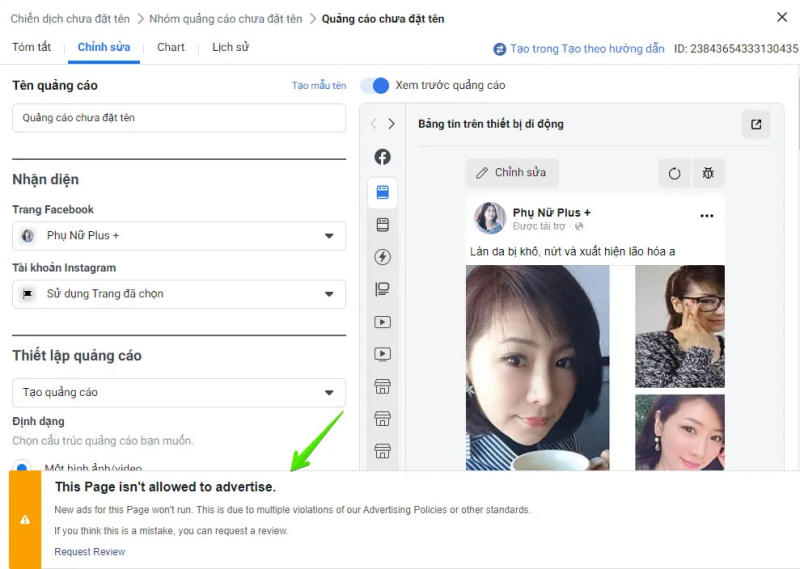Click the ad name input field
Image resolution: width=800 pixels, height=569 pixels.
point(179,118)
